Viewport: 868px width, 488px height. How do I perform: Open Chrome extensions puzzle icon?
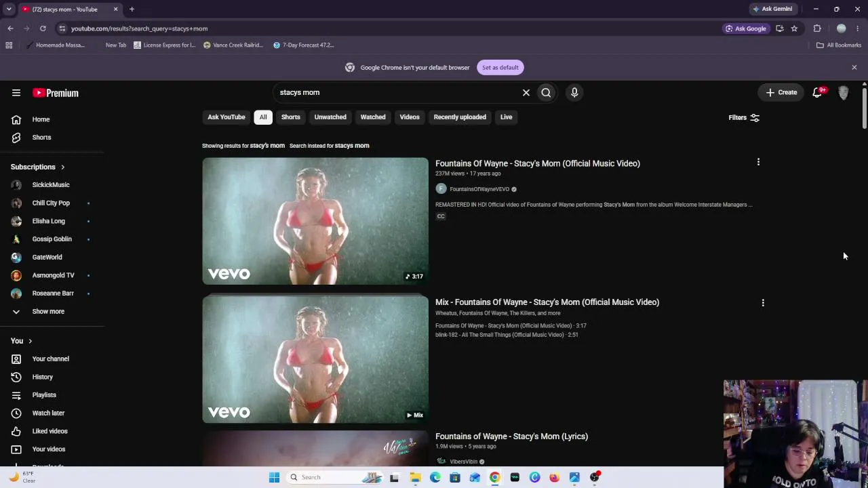coord(817,28)
